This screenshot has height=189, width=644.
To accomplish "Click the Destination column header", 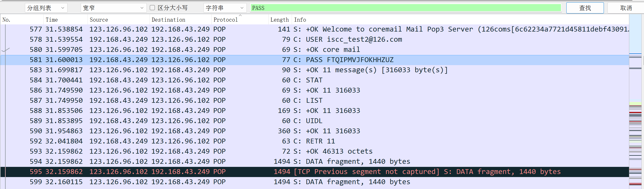I will point(180,20).
